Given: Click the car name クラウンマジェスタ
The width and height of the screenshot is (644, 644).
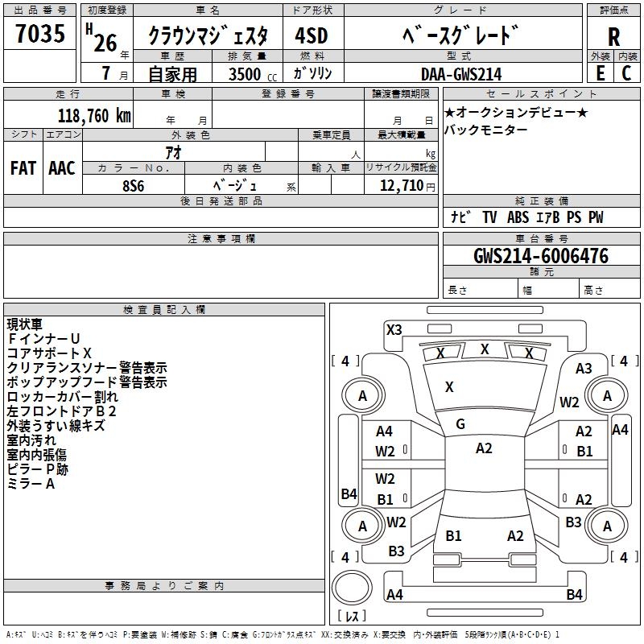Looking at the screenshot, I should pyautogui.click(x=208, y=35).
